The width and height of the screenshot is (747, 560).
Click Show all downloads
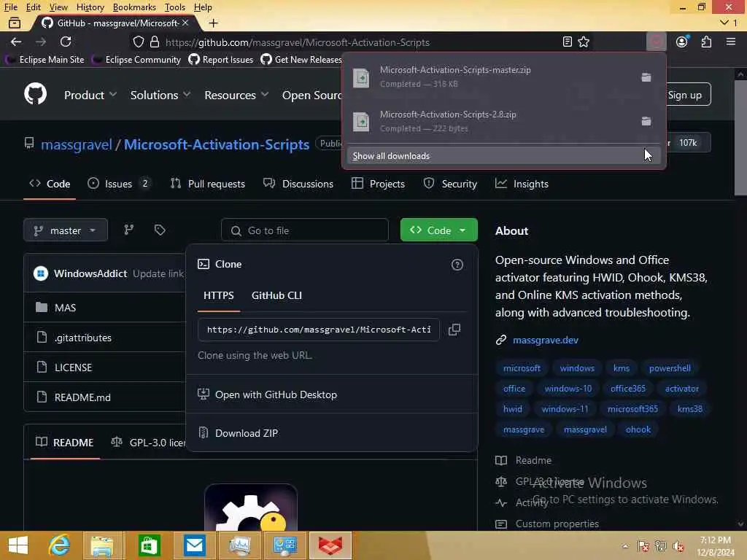tap(503, 156)
